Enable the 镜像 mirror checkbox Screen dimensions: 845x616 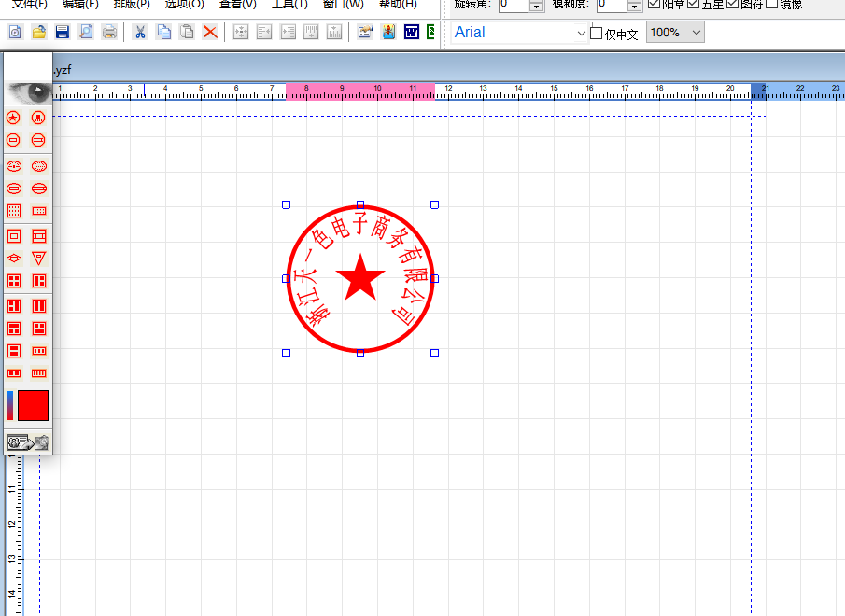772,4
